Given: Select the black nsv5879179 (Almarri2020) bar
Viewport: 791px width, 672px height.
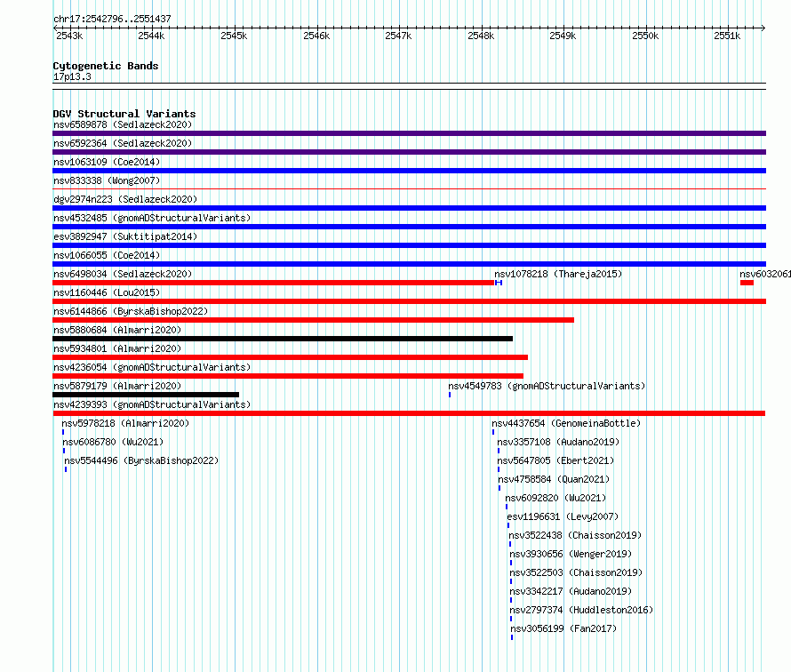Looking at the screenshot, I should pos(146,395).
